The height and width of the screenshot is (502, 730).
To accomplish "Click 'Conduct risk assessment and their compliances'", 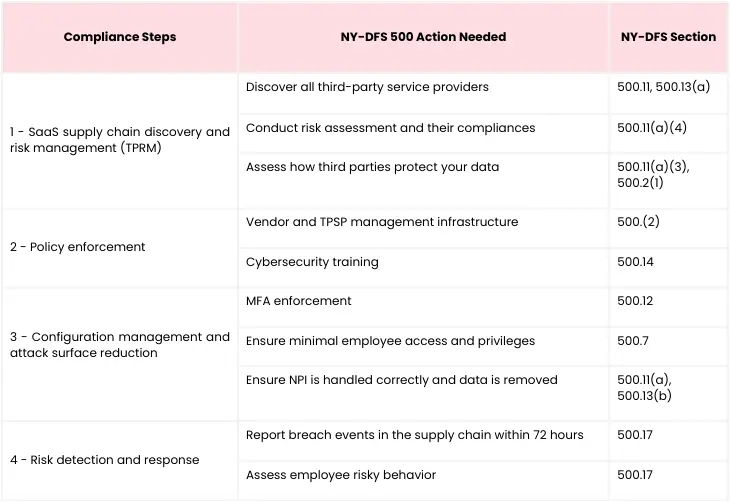I will [x=391, y=128].
